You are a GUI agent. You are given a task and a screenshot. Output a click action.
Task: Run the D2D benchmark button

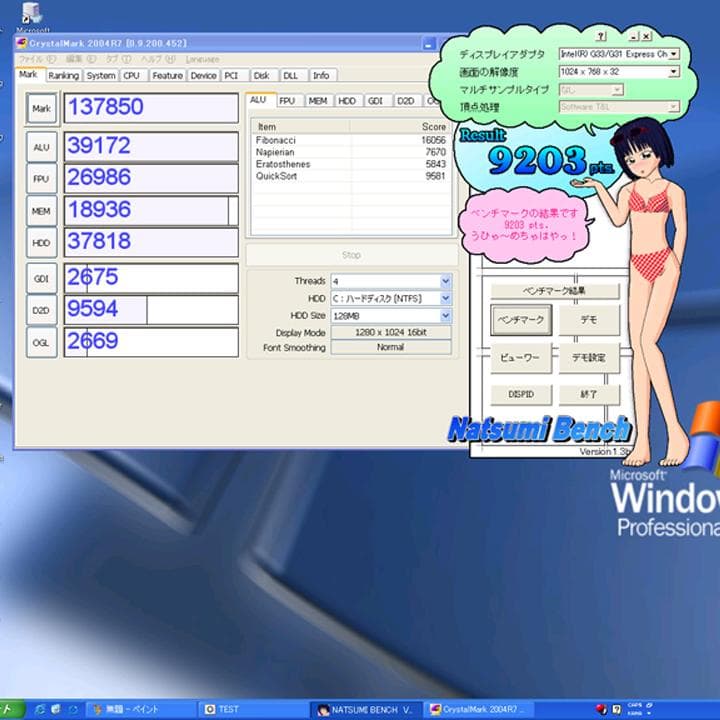[42, 310]
